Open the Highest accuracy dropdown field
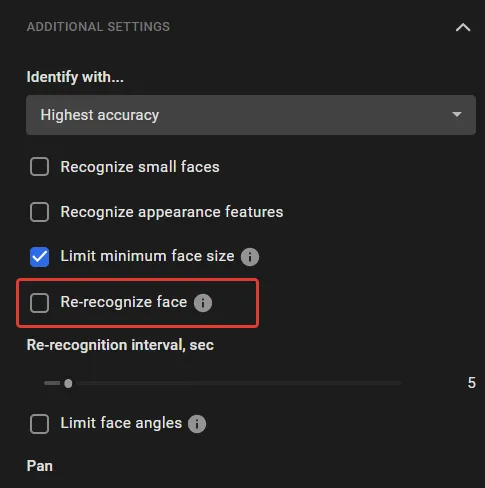Screen dimensions: 485x488 251,115
